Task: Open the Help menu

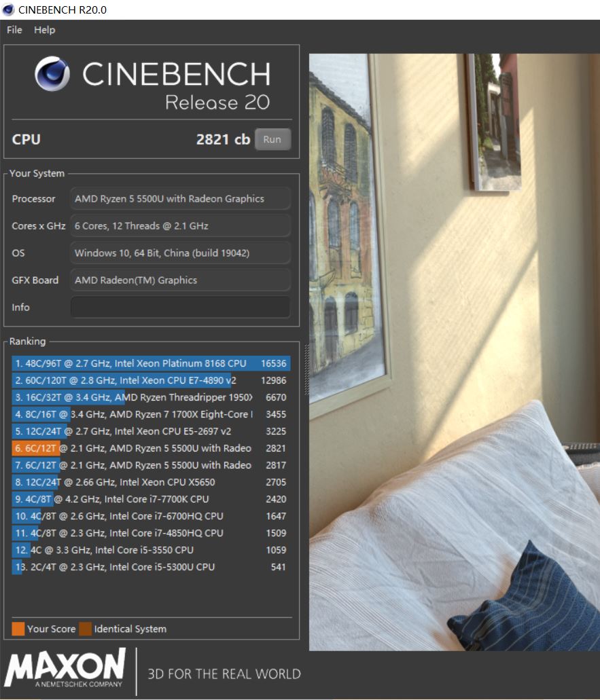Action: 44,30
